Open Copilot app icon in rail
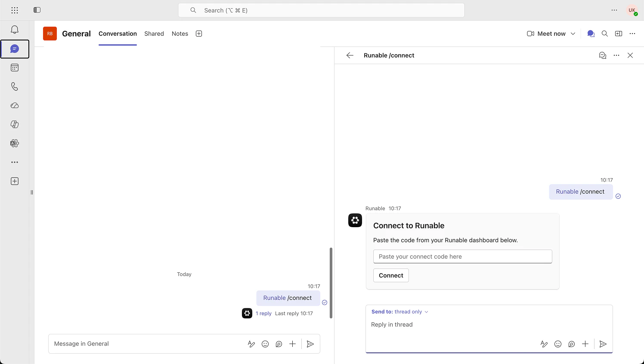 pos(15,124)
